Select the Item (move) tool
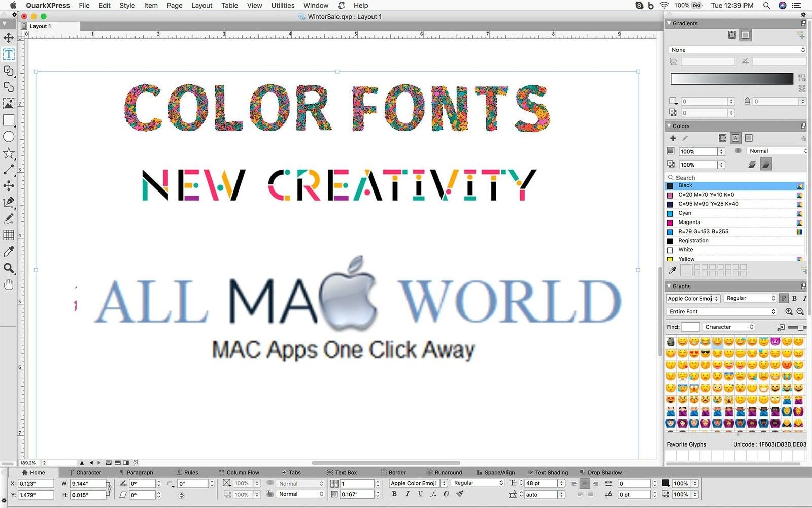812x508 pixels. pyautogui.click(x=9, y=38)
